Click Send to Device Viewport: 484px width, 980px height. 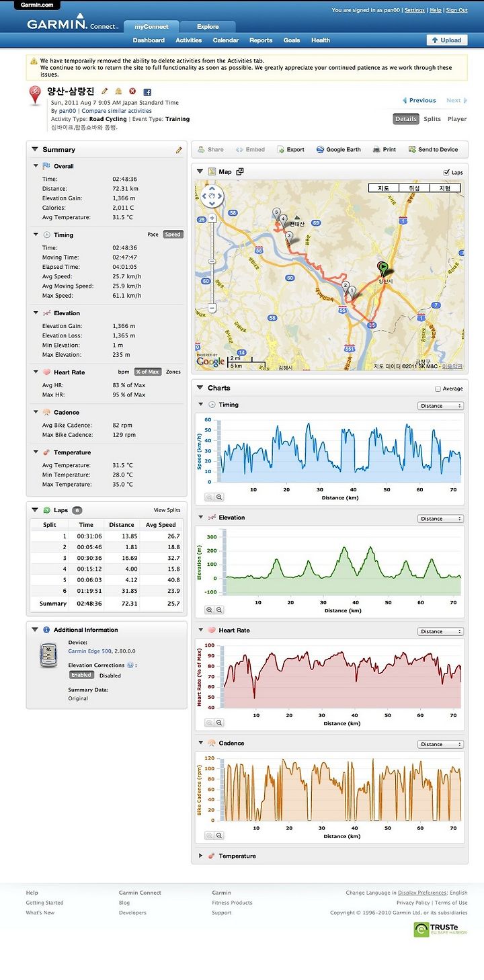click(433, 150)
